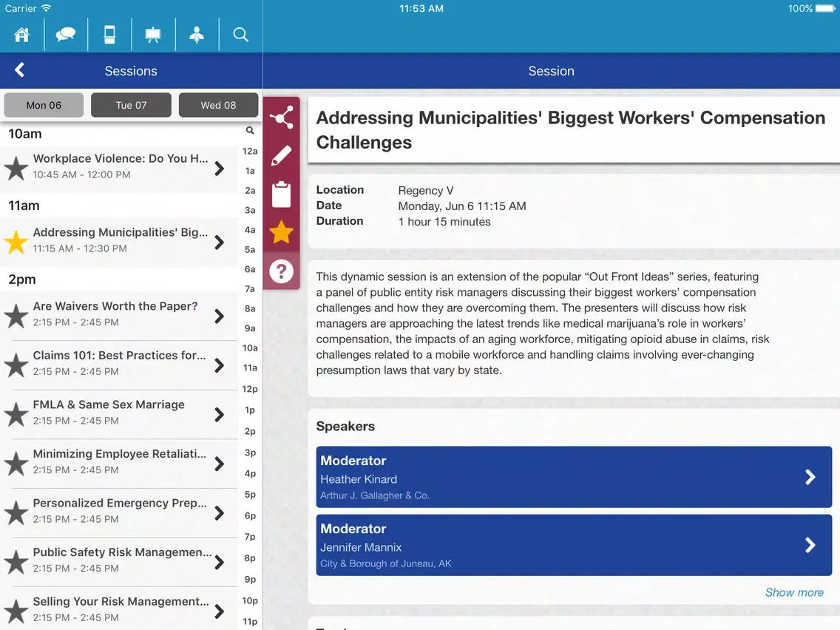The image size is (840, 630).
Task: Jump to 10a in time index
Action: pyautogui.click(x=250, y=348)
